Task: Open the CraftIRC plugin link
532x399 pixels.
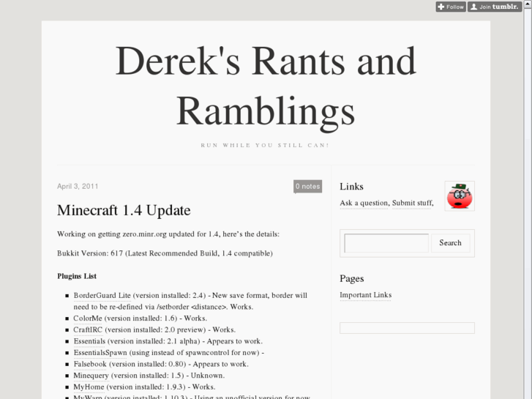Action: click(88, 329)
